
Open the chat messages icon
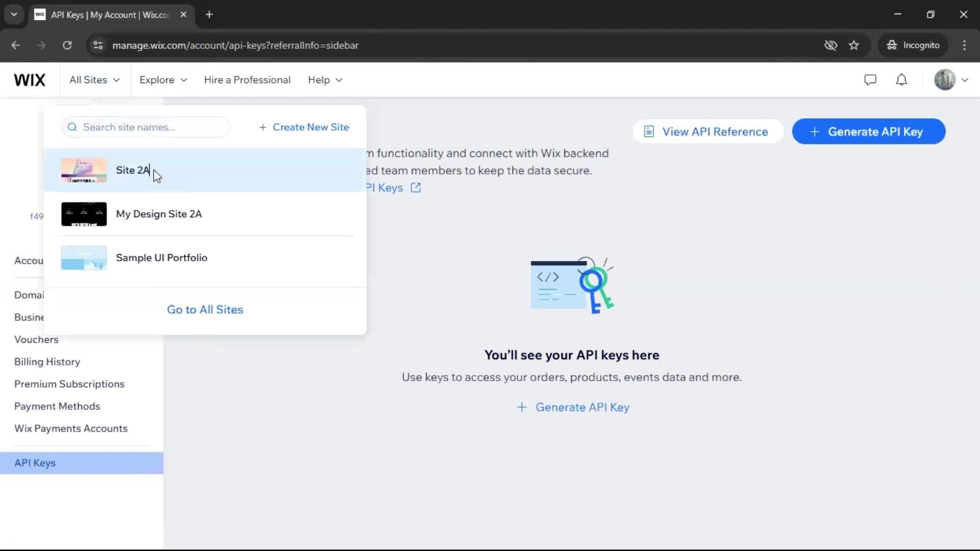click(870, 80)
